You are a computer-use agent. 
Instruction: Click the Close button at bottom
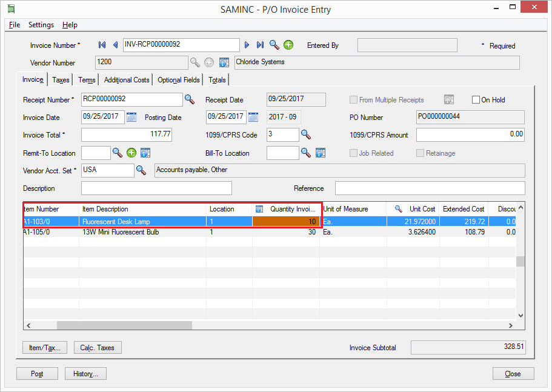(x=513, y=374)
